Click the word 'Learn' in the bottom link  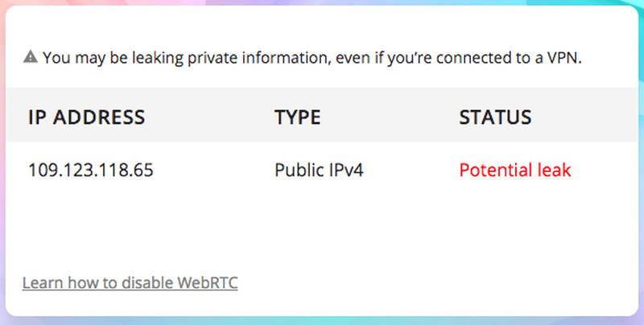tap(43, 282)
